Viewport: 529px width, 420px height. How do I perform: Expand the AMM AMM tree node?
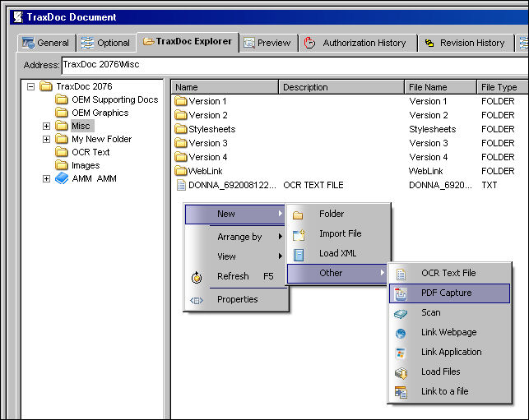click(47, 178)
